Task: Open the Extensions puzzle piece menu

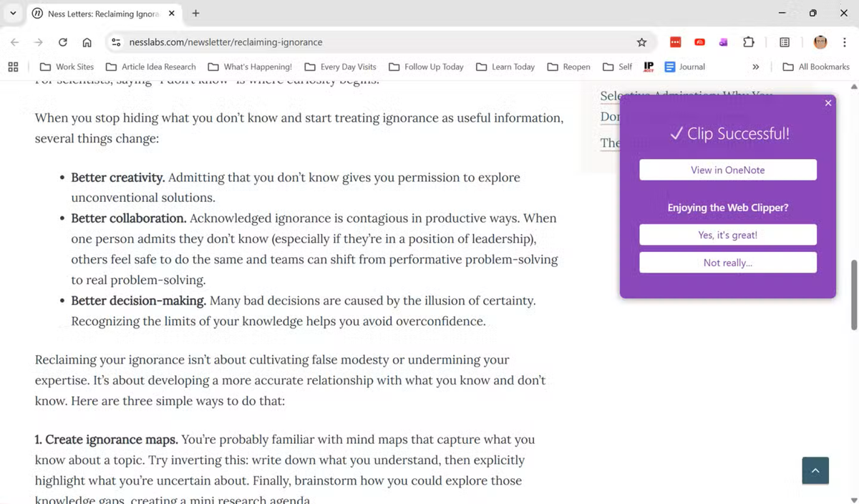Action: tap(748, 42)
